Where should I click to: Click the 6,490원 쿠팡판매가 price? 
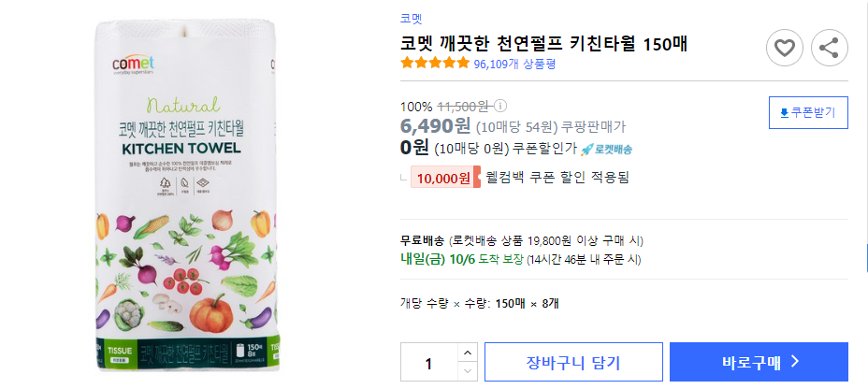436,126
